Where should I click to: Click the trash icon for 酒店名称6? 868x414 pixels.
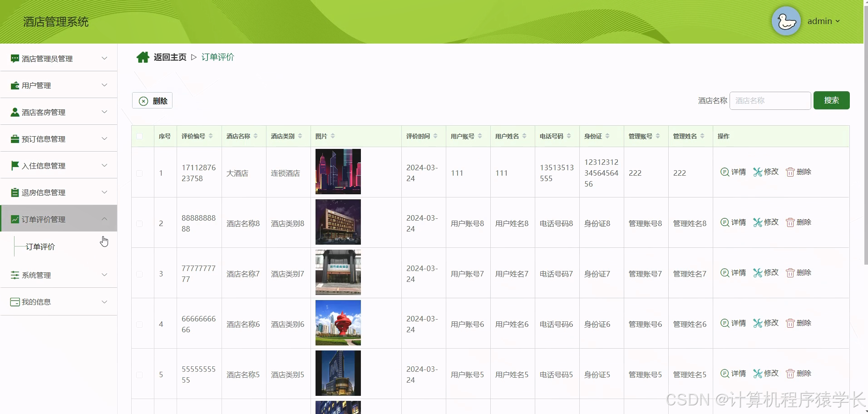pos(790,323)
